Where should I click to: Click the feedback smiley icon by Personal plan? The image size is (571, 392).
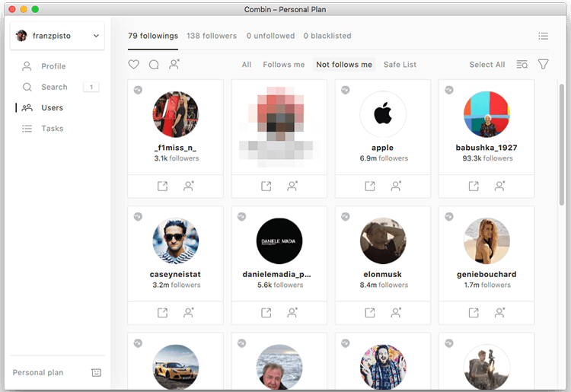pos(96,373)
